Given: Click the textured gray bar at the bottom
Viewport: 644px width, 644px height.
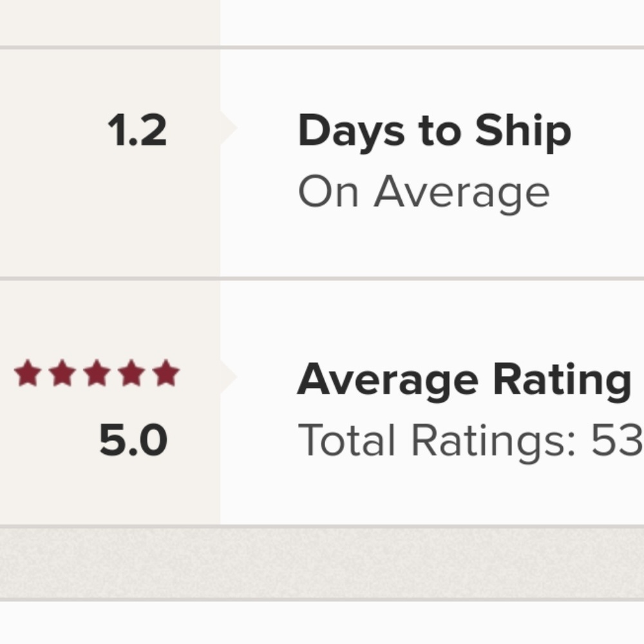Looking at the screenshot, I should point(322,563).
